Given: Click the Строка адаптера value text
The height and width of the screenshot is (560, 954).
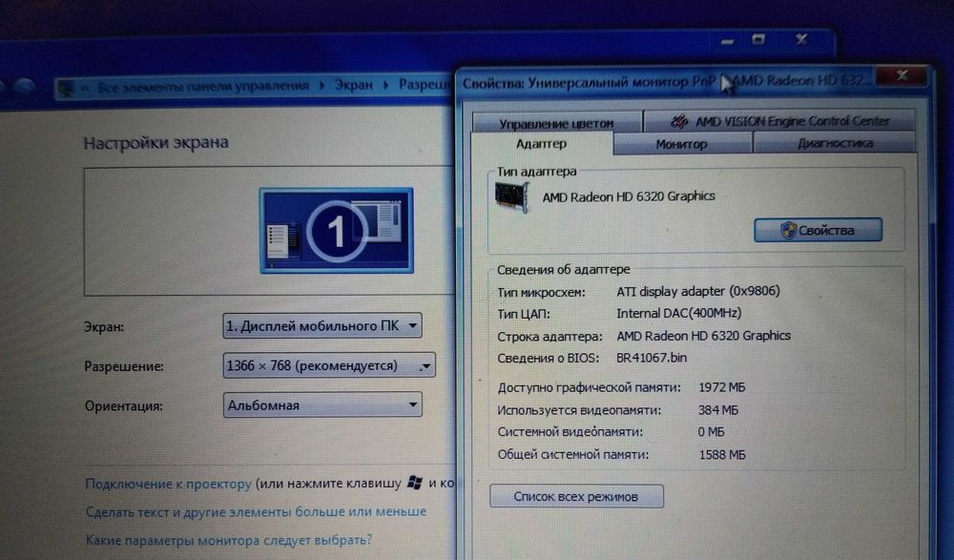Looking at the screenshot, I should click(x=703, y=336).
